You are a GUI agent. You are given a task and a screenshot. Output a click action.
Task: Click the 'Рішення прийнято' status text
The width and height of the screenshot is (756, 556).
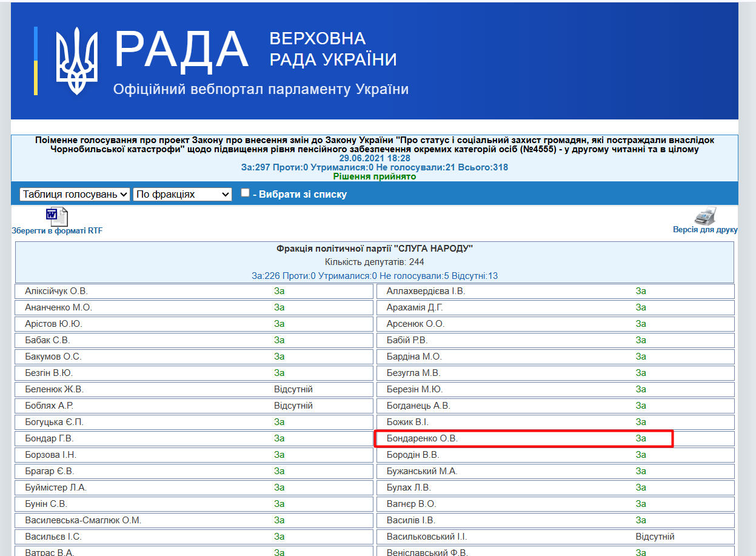pyautogui.click(x=375, y=176)
